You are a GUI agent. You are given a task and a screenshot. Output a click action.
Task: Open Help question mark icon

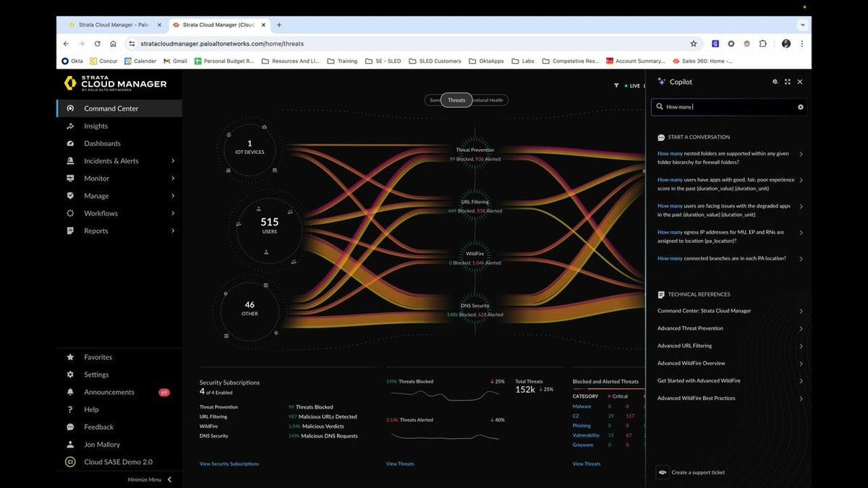click(x=70, y=409)
